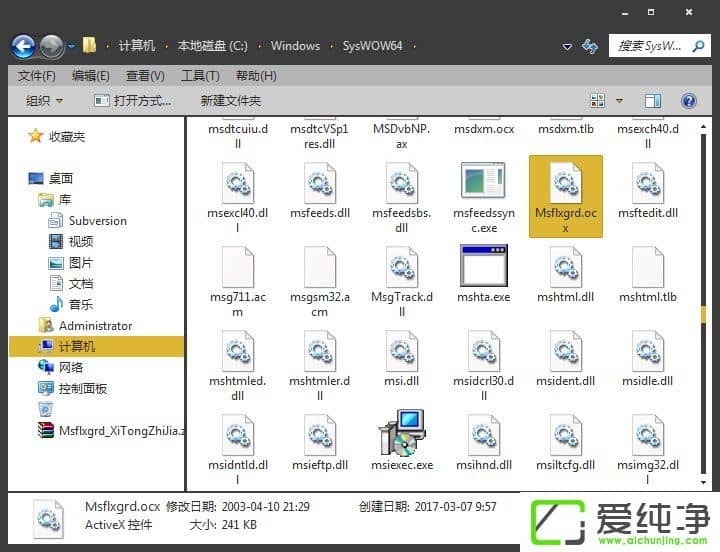Click the Windows breadcrumb in address bar
The height and width of the screenshot is (552, 720).
pos(295,46)
